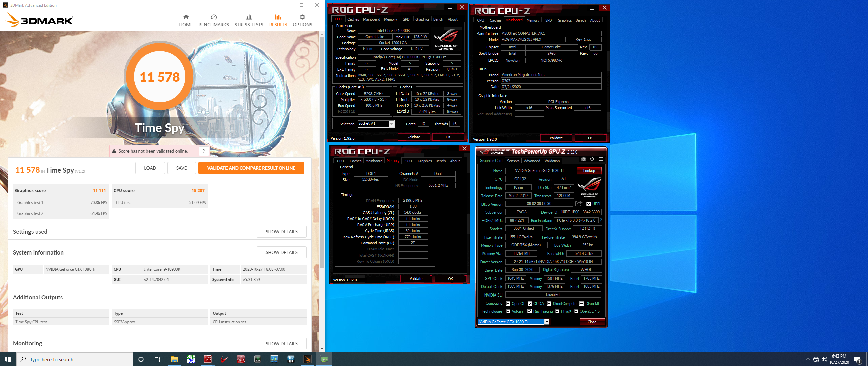
Task: Switch to ROG CPU-Z taskbar icon
Action: coord(208,359)
